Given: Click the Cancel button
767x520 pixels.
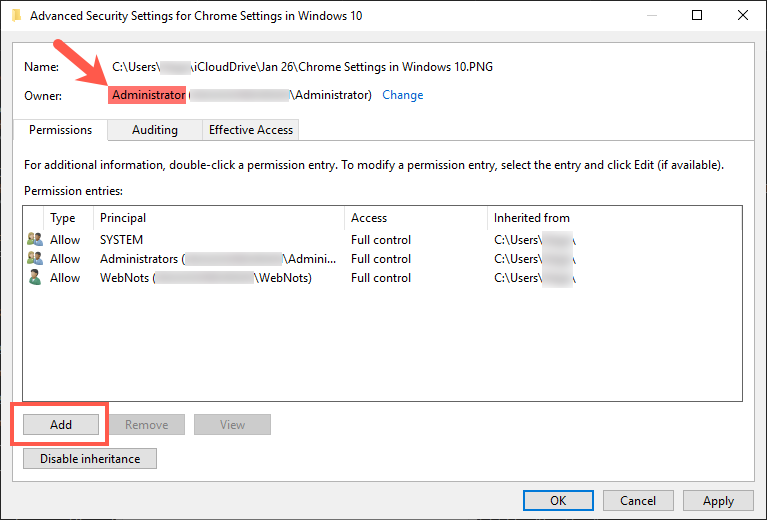Looking at the screenshot, I should [638, 500].
